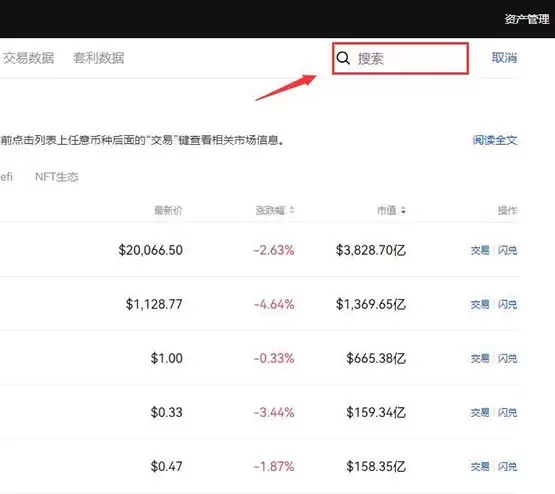Click 交易 in the $20,066.50 row

tap(480, 251)
